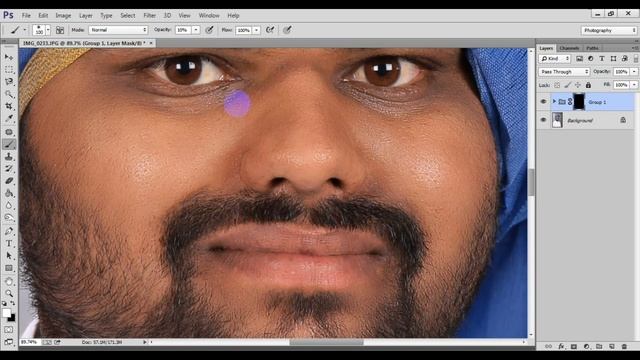The height and width of the screenshot is (360, 640).
Task: Select the Hand tool
Action: click(9, 281)
